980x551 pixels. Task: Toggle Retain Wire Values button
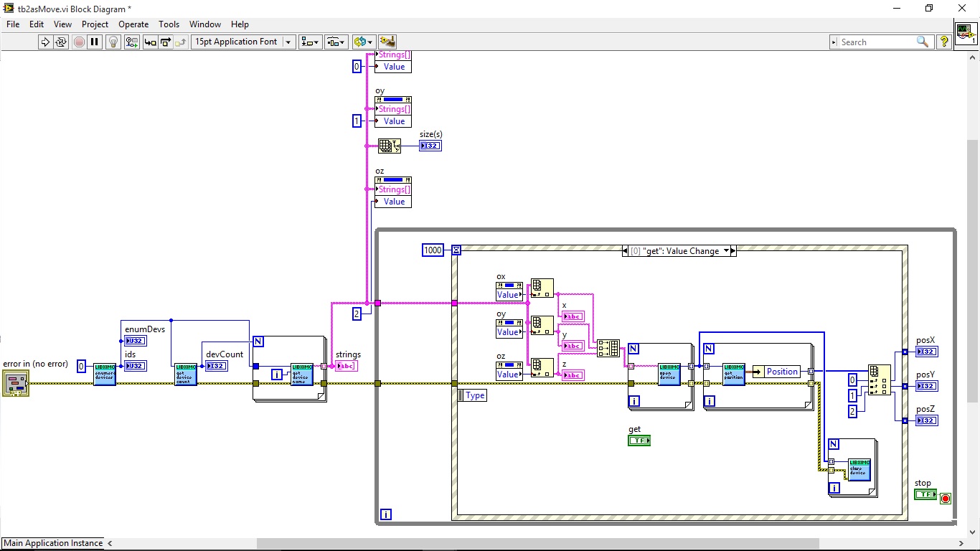131,42
